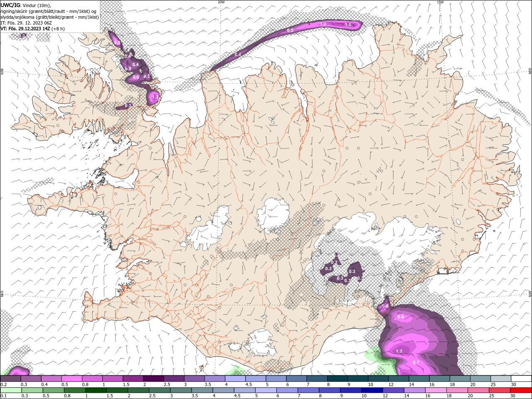Viewport: 532px width, 399px height.
Task: Click the '15W' longitude label
Action: [x=440, y=2]
